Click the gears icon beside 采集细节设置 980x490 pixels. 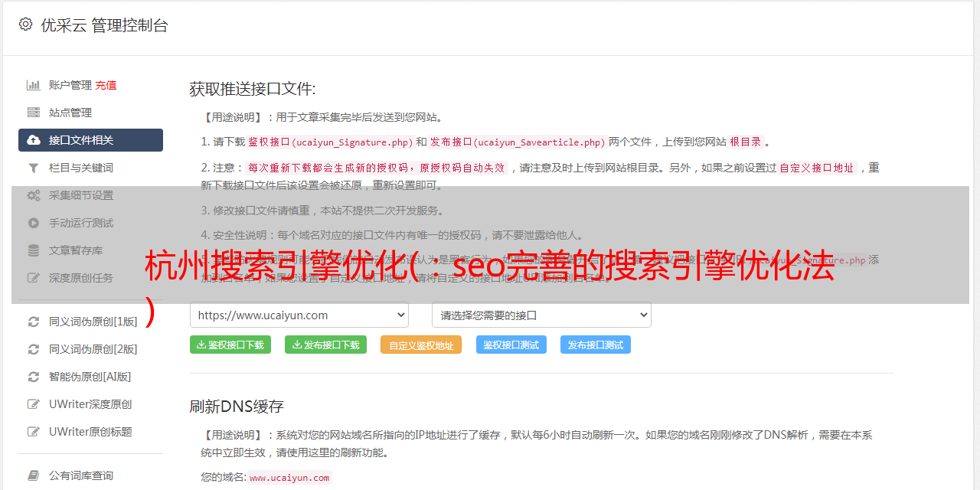[34, 195]
